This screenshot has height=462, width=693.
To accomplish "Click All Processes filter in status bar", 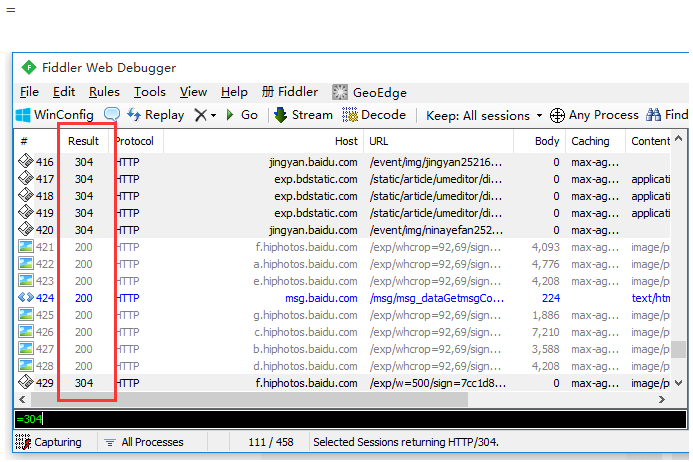I will [144, 442].
